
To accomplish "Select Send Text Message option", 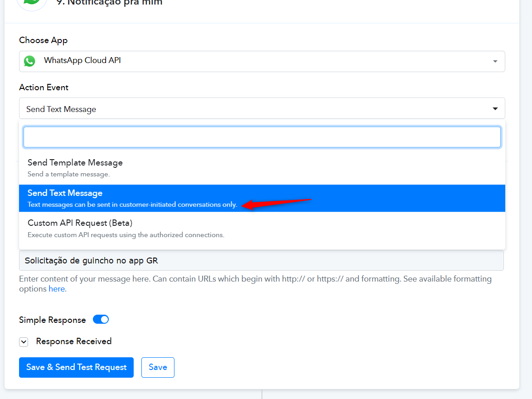I will click(262, 198).
